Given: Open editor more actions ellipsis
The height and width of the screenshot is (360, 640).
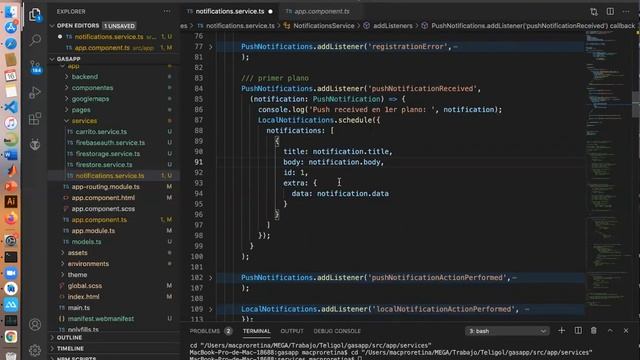Looking at the screenshot, I should 626,11.
